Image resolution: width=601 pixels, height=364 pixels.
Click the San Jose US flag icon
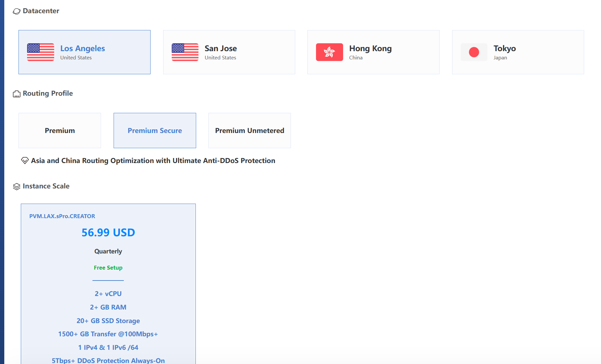[x=185, y=52]
